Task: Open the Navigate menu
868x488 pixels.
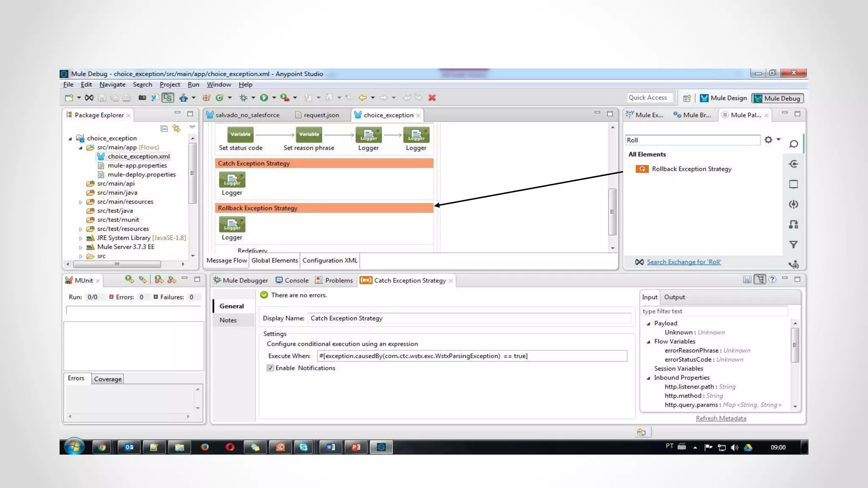Action: click(x=112, y=85)
